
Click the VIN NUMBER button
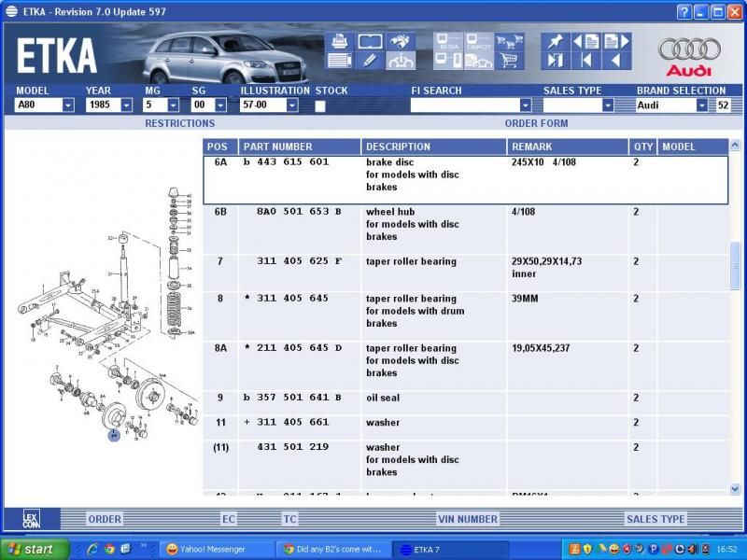click(468, 519)
